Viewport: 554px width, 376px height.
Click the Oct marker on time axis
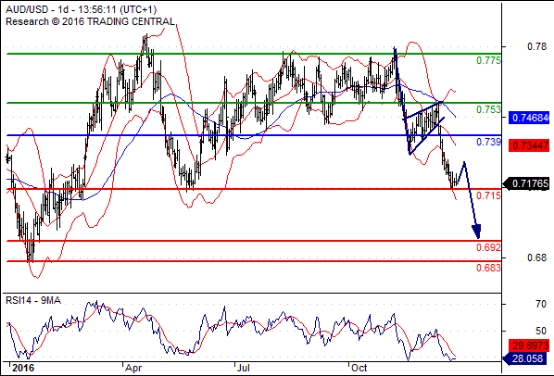(359, 368)
